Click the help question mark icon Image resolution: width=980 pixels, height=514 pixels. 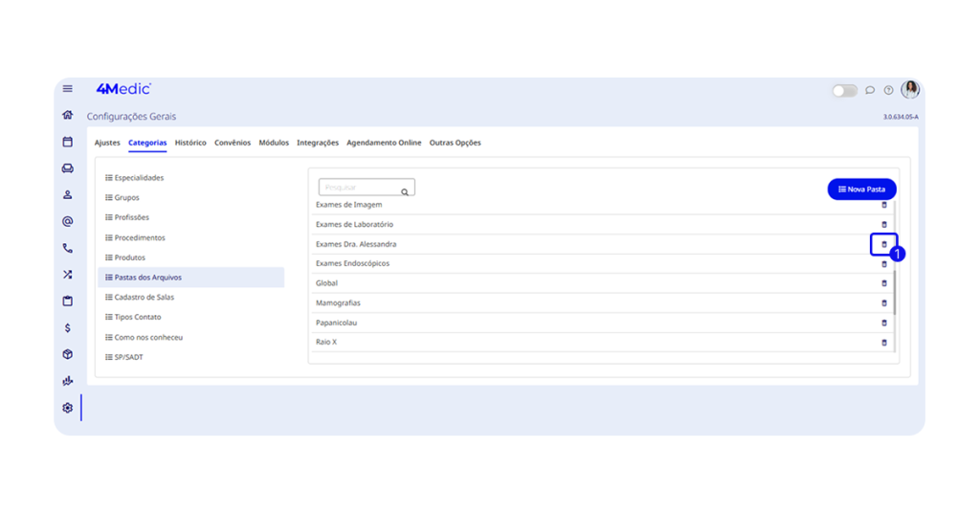click(888, 90)
